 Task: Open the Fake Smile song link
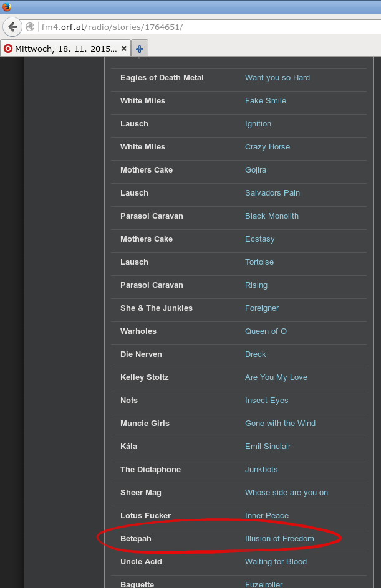(x=266, y=100)
